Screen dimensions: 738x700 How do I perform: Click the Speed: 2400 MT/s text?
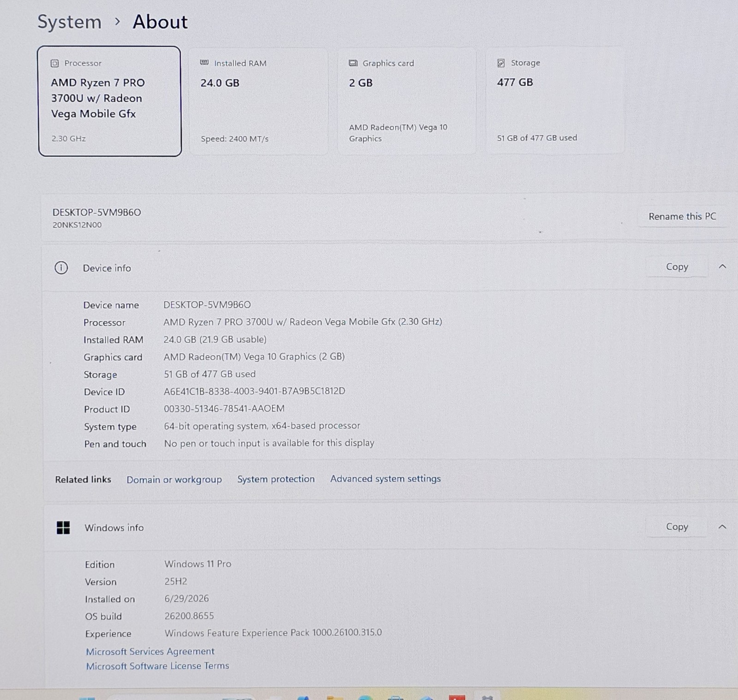point(234,139)
